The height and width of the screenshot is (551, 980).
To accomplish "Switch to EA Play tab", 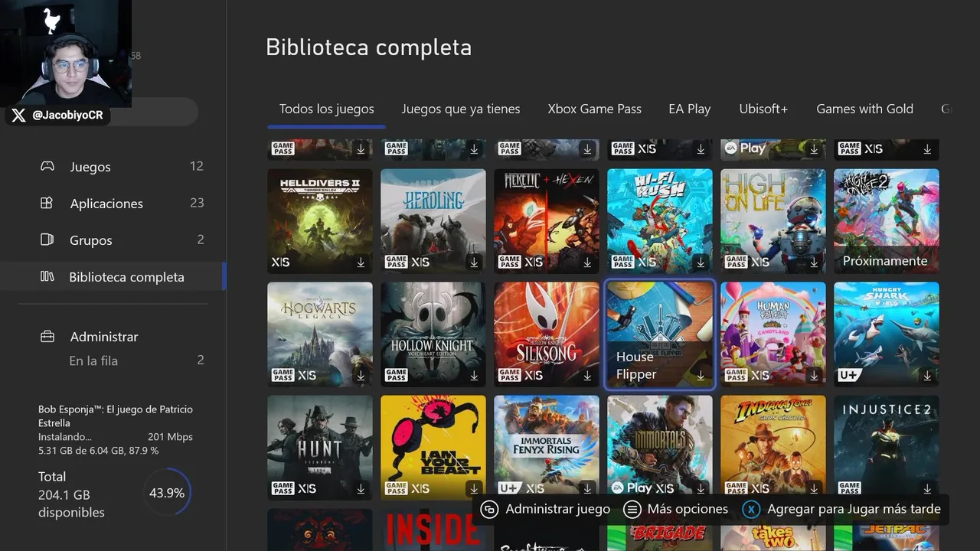I will pyautogui.click(x=690, y=109).
